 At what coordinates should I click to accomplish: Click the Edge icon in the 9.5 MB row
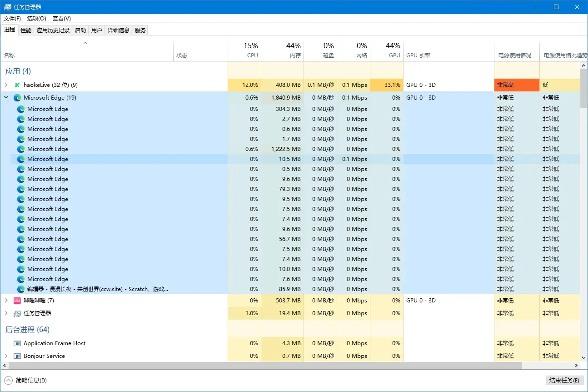(21, 199)
